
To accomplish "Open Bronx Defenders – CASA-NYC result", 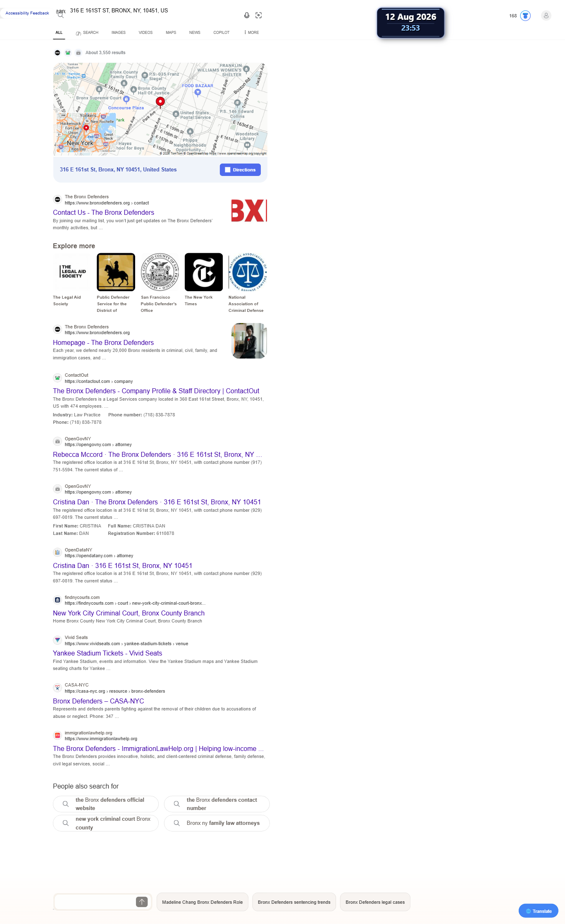I will (x=98, y=701).
